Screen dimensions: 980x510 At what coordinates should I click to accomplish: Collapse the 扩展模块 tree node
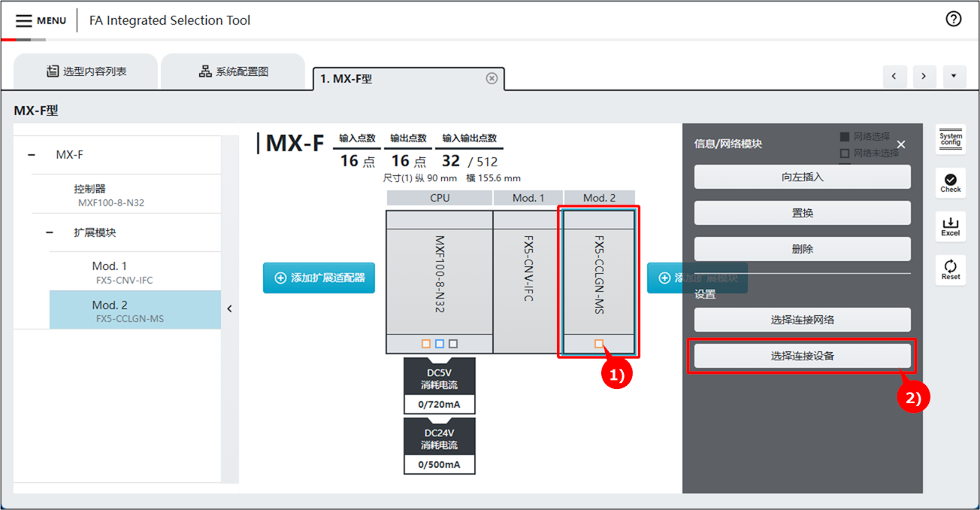point(50,233)
